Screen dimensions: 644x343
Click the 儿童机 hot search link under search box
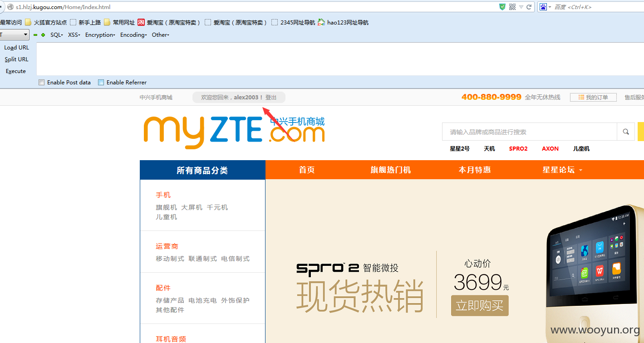[581, 149]
